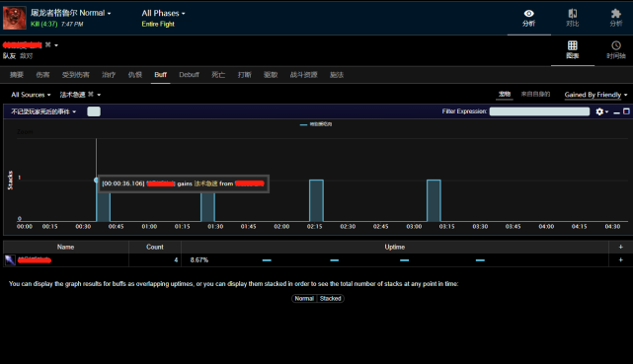Open the 治疗 healing tab
This screenshot has width=633, height=364.
coord(109,75)
